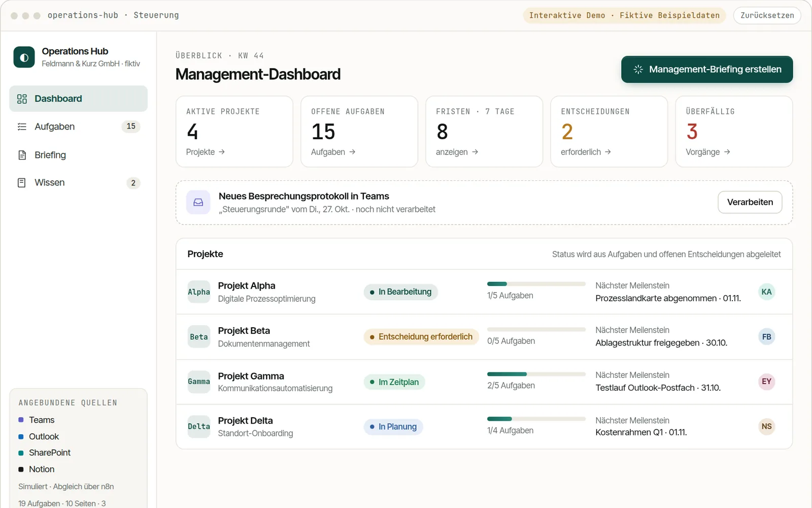Screen dimensions: 812x508
Task: Click the Aufgaben count badge 15
Action: (131, 126)
